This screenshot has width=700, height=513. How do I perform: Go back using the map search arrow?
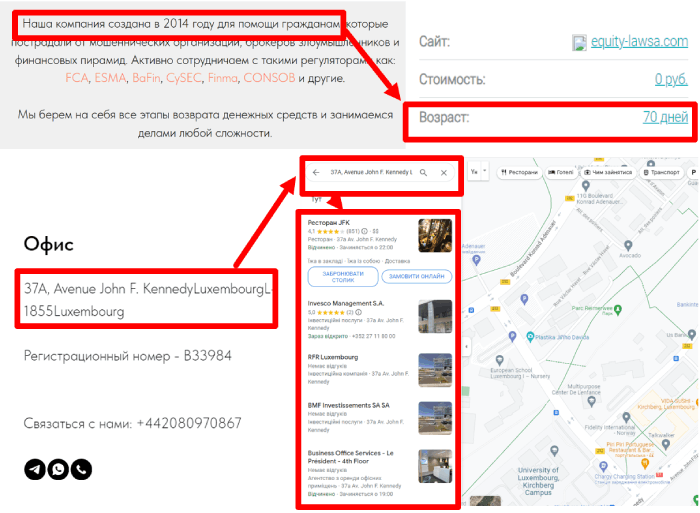(x=316, y=172)
